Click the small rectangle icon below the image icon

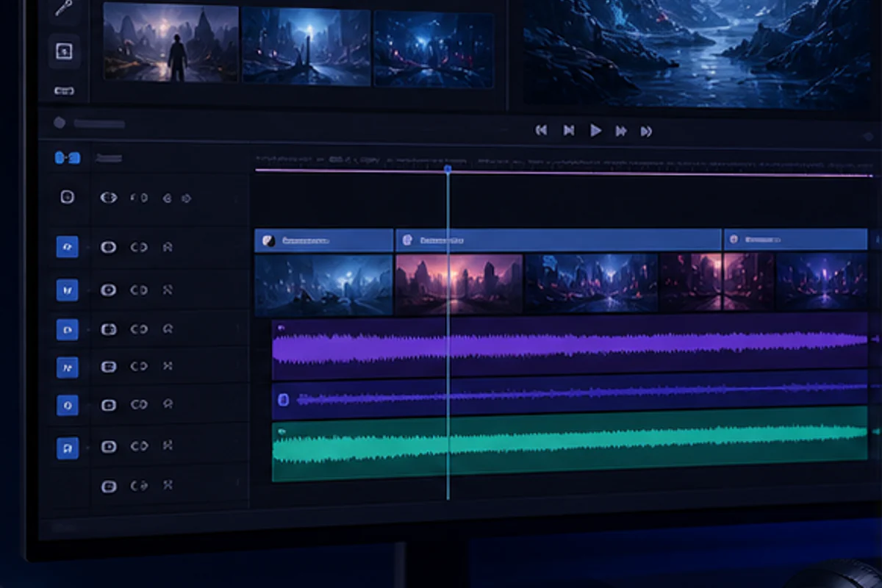pyautogui.click(x=64, y=90)
